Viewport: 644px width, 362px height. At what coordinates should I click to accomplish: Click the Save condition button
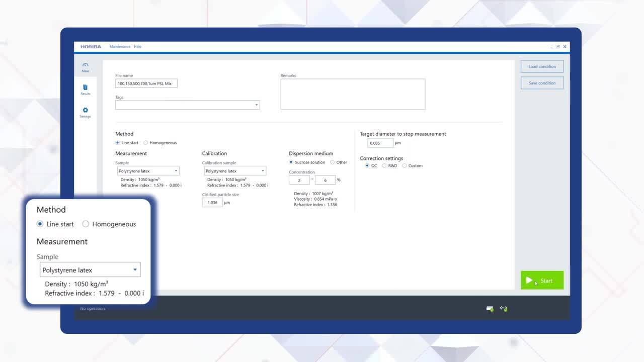[x=542, y=83]
